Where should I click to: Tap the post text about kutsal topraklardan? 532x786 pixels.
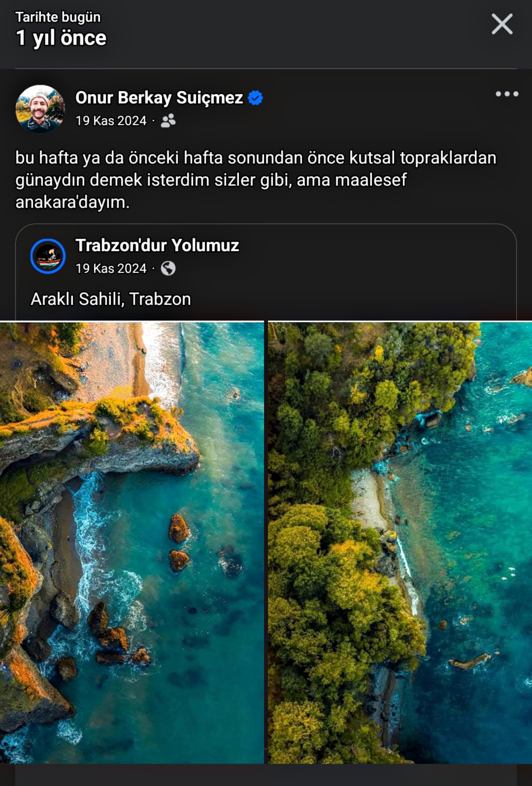click(256, 180)
